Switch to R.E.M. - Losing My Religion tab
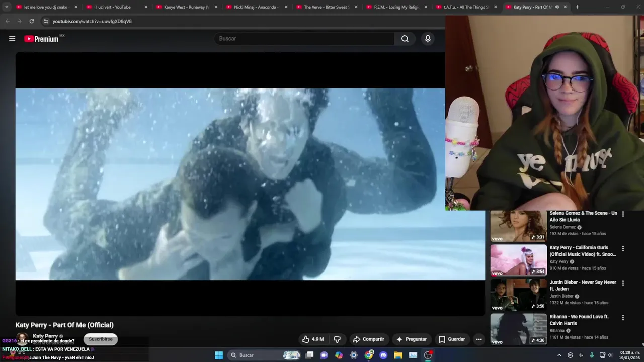The width and height of the screenshot is (644, 362). click(396, 7)
